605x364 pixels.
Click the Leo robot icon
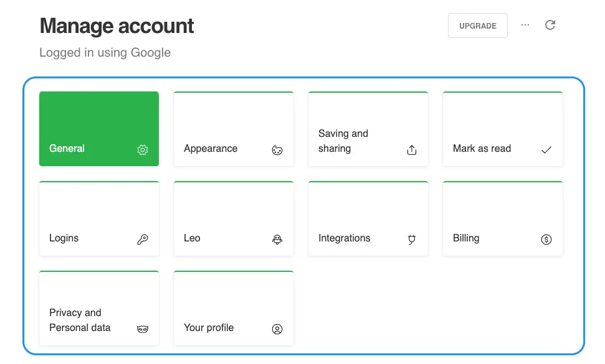[x=277, y=240]
